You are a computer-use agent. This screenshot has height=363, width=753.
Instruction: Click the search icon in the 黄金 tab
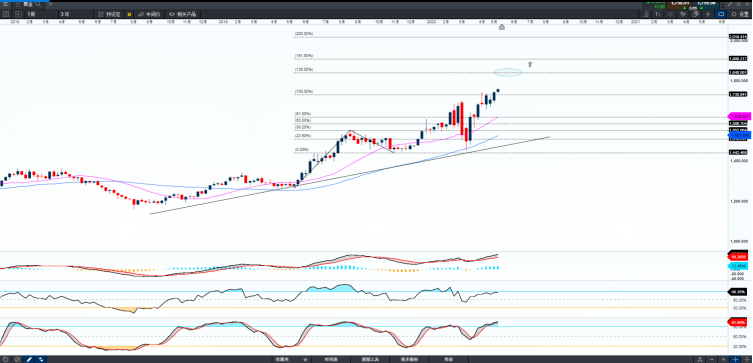tap(38, 4)
